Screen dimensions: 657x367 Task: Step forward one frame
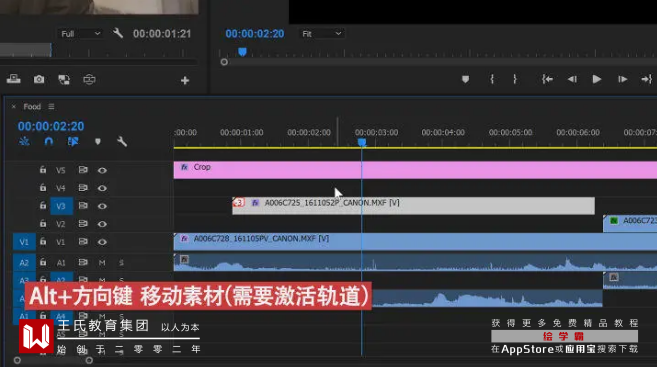pyautogui.click(x=623, y=79)
